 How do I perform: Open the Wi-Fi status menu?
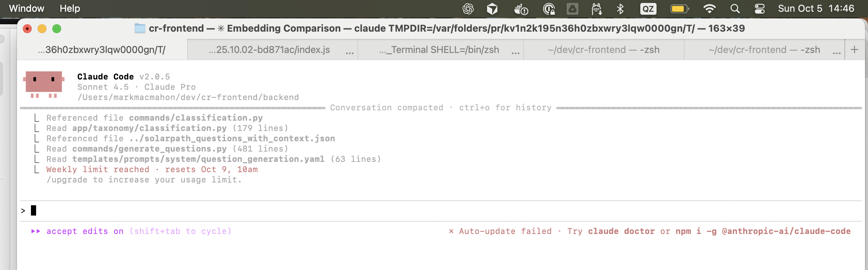[x=709, y=9]
